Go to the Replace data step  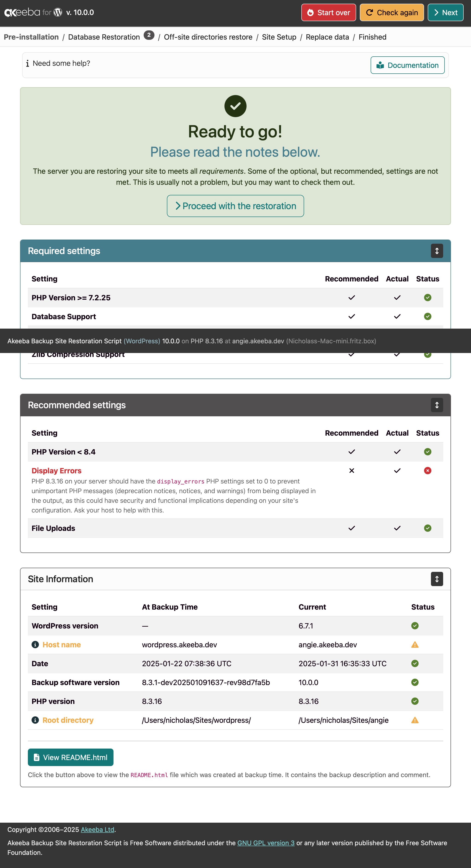point(327,37)
